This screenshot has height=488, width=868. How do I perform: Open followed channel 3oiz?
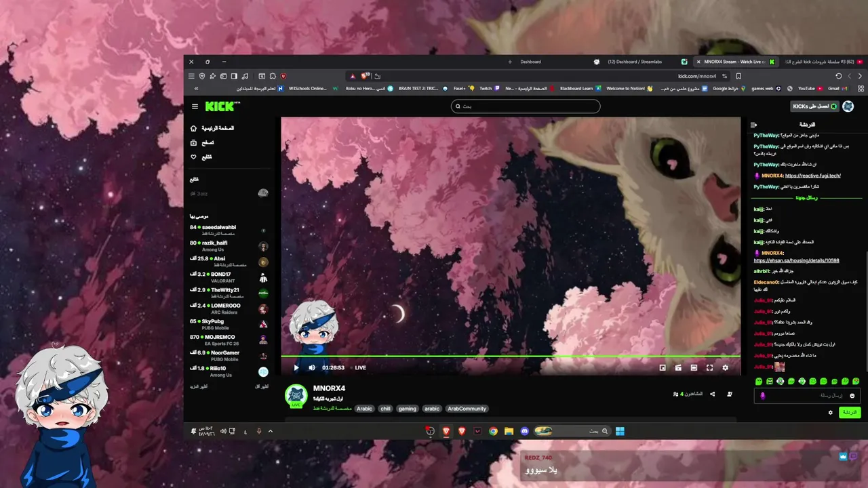point(229,193)
